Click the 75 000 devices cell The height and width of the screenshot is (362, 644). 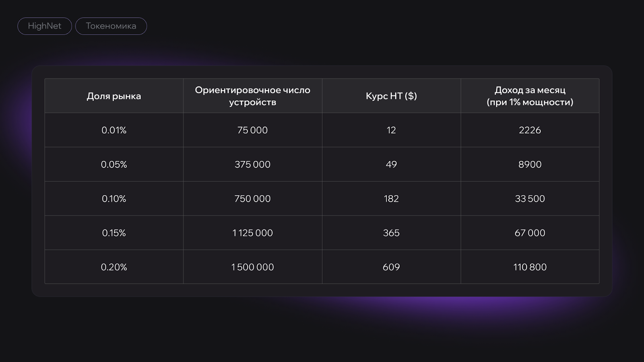(252, 130)
